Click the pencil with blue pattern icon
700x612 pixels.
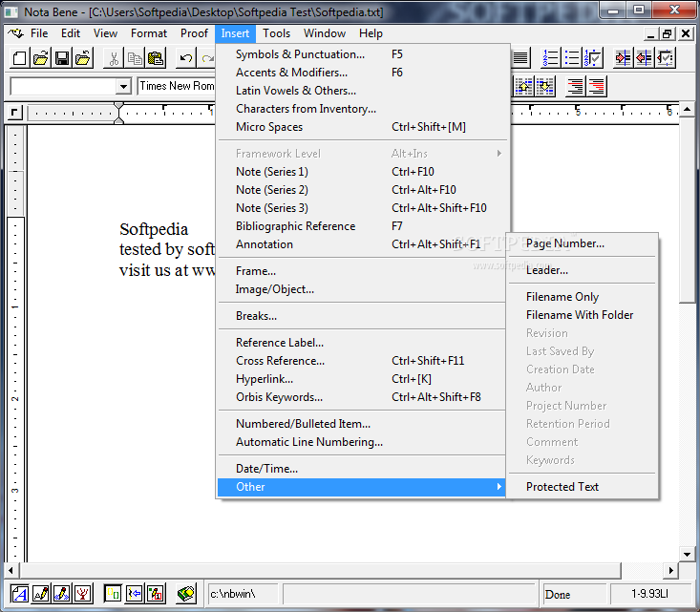click(62, 594)
